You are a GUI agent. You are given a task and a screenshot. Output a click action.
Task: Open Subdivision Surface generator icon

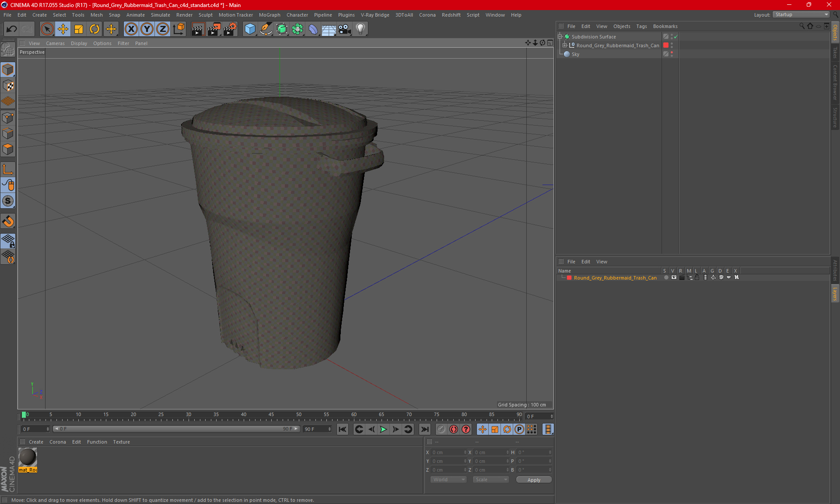click(x=282, y=29)
